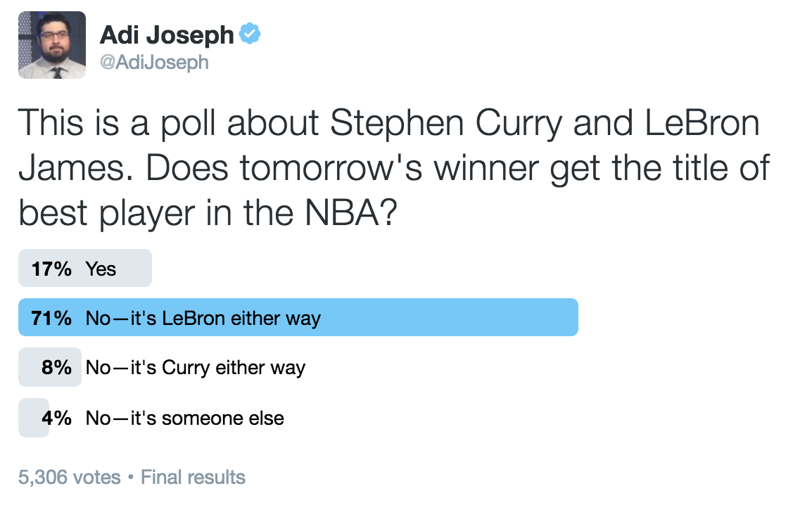812x505 pixels.
Task: Click the Adi Joseph display name
Action: 167,34
